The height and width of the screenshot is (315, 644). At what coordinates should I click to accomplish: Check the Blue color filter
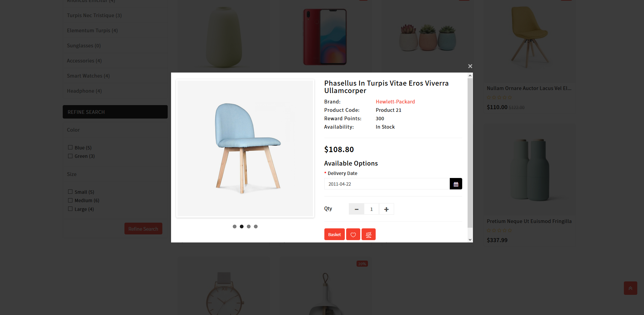[x=70, y=147]
